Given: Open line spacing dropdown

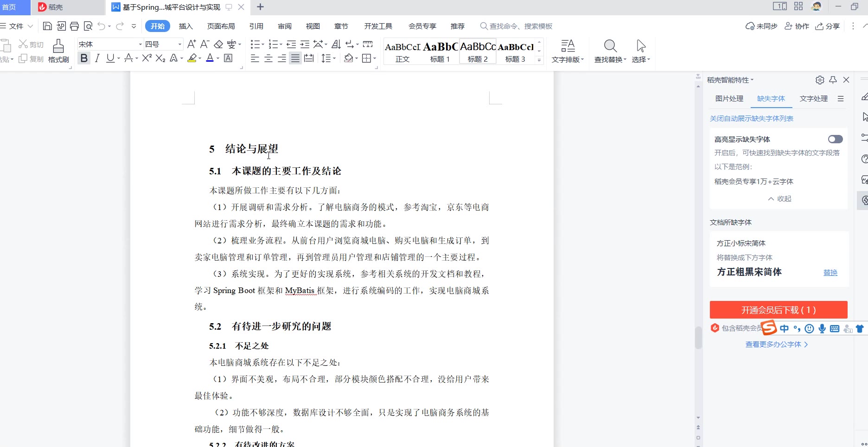Looking at the screenshot, I should coord(328,58).
